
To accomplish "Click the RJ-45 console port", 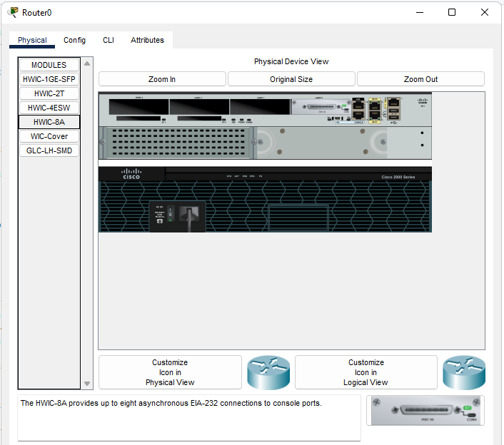I will click(x=358, y=115).
